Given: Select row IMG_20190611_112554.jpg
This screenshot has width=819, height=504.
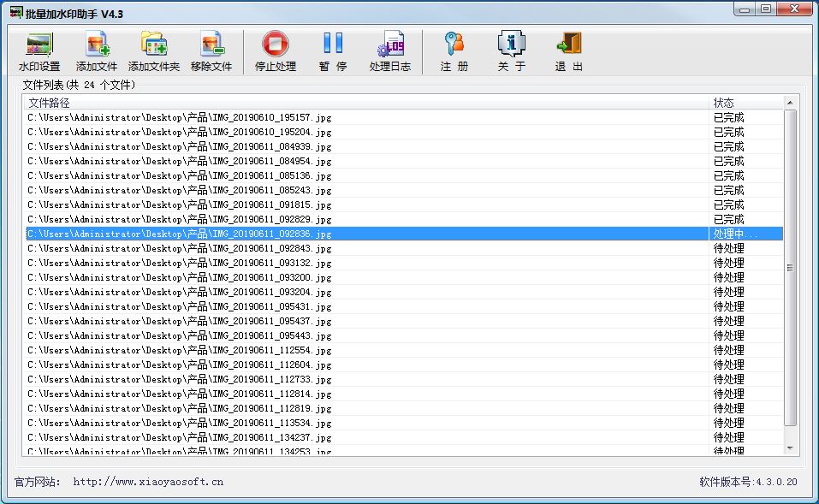Looking at the screenshot, I should (x=404, y=351).
